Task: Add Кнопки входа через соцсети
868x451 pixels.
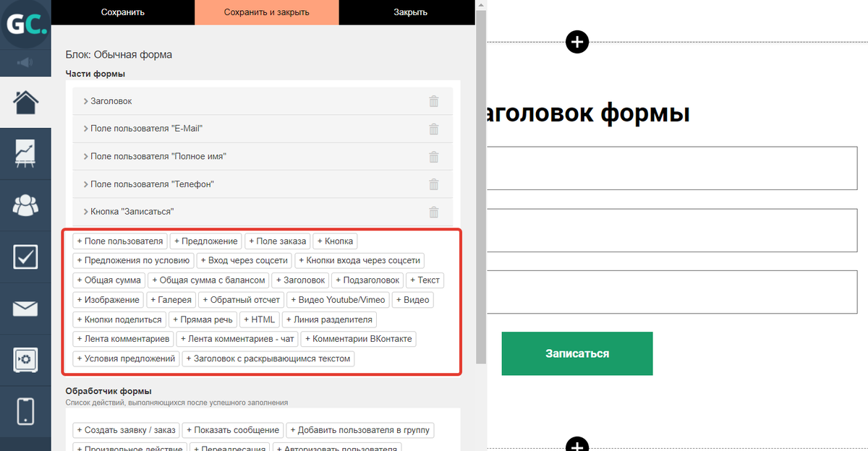Action: pyautogui.click(x=359, y=260)
